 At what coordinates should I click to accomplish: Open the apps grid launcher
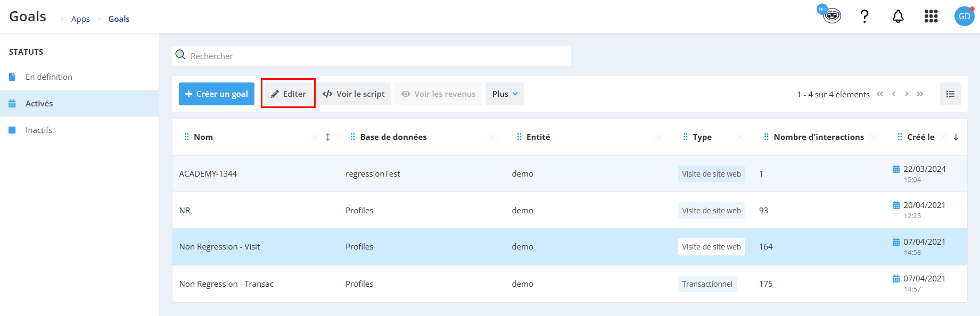pyautogui.click(x=931, y=16)
